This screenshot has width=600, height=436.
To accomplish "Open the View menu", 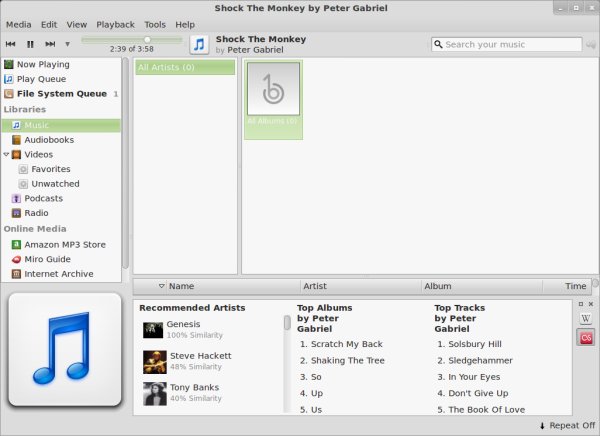I will tap(77, 24).
